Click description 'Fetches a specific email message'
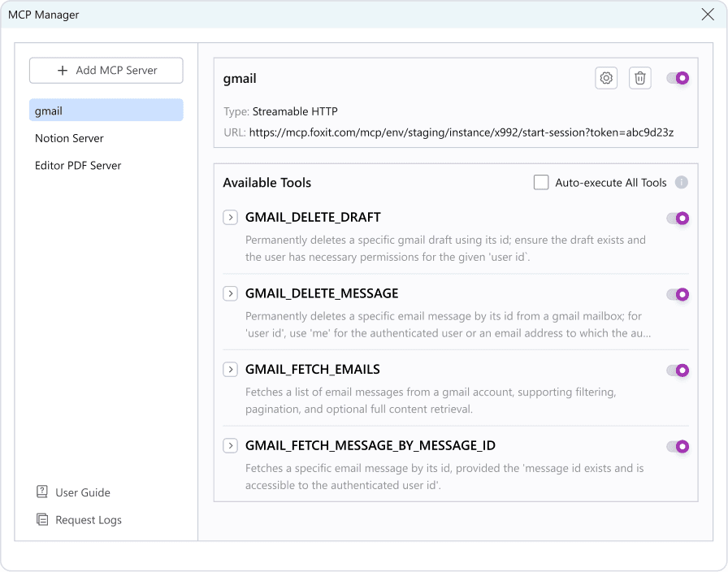This screenshot has height=572, width=728. [x=444, y=477]
